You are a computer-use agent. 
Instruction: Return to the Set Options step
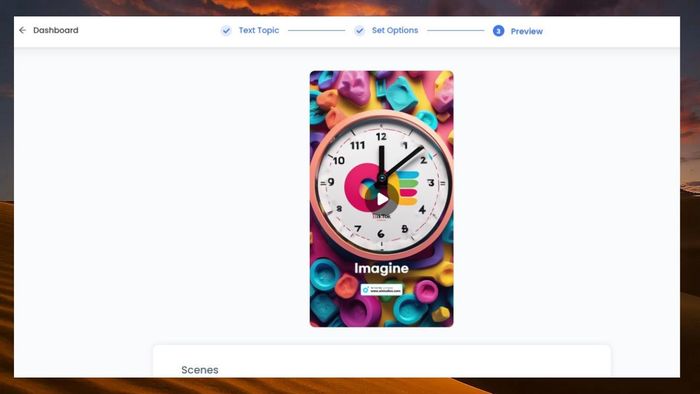395,30
